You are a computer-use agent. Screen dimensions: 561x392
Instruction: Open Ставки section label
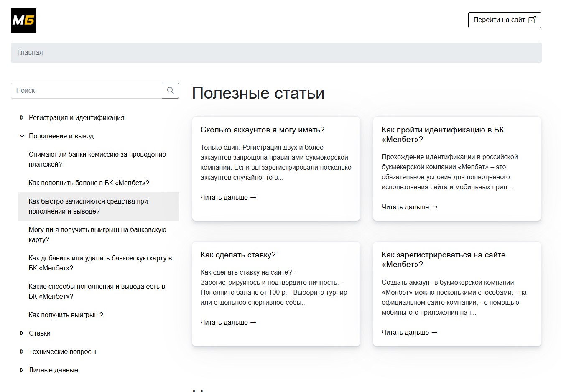[40, 333]
